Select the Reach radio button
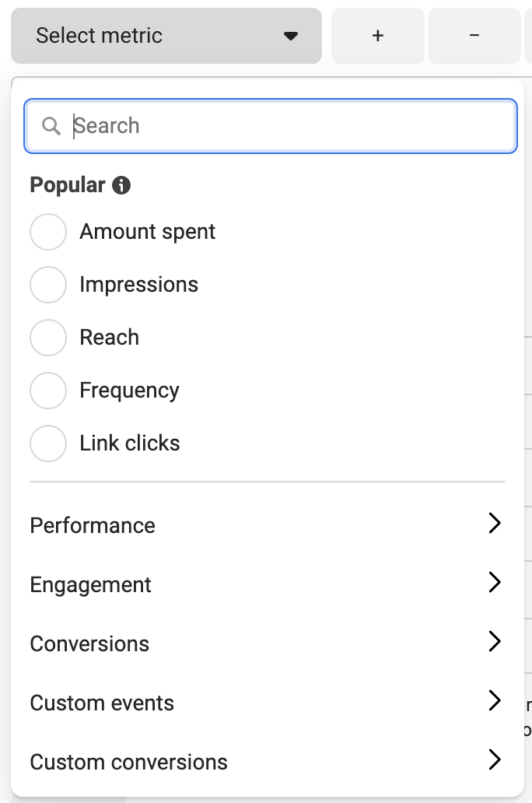 pos(48,337)
